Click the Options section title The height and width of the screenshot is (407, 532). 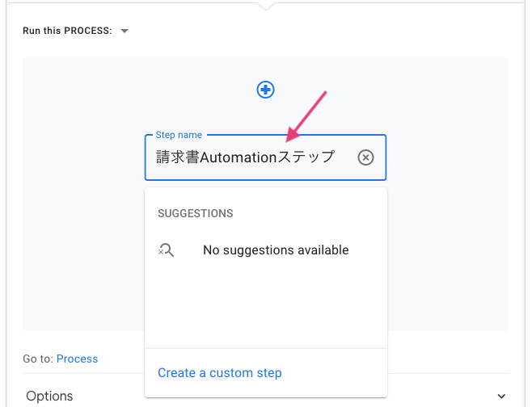click(49, 396)
